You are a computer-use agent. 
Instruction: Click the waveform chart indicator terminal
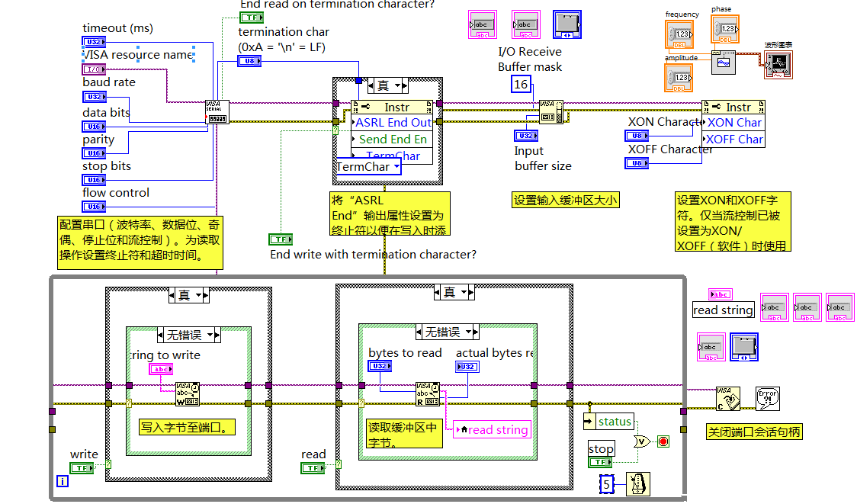coord(776,66)
